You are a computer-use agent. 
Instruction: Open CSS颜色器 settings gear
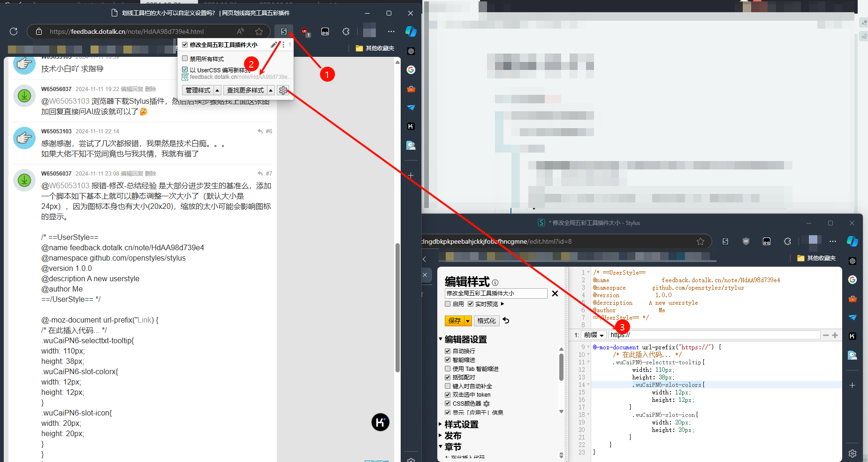coord(487,404)
